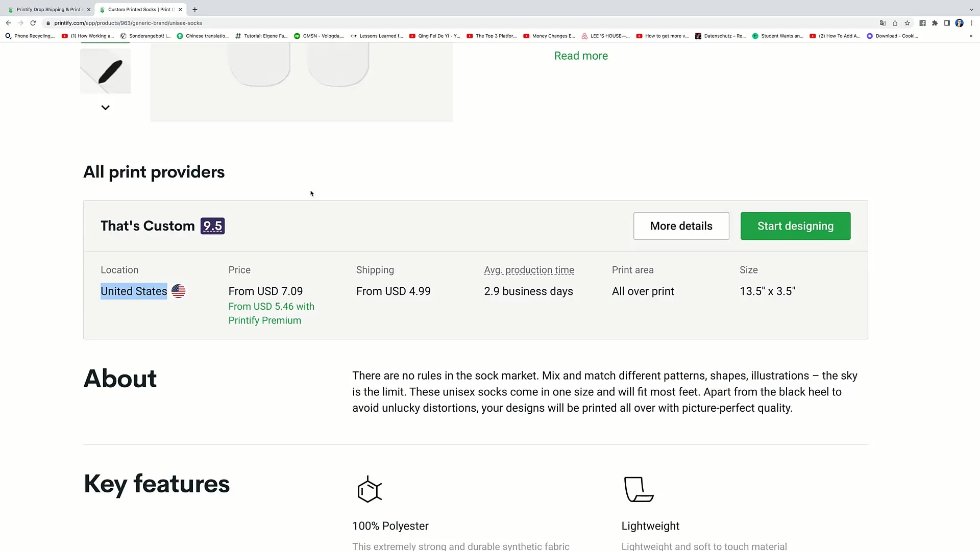Open Money Changes E... bookmark
This screenshot has height=551, width=980.
(549, 36)
